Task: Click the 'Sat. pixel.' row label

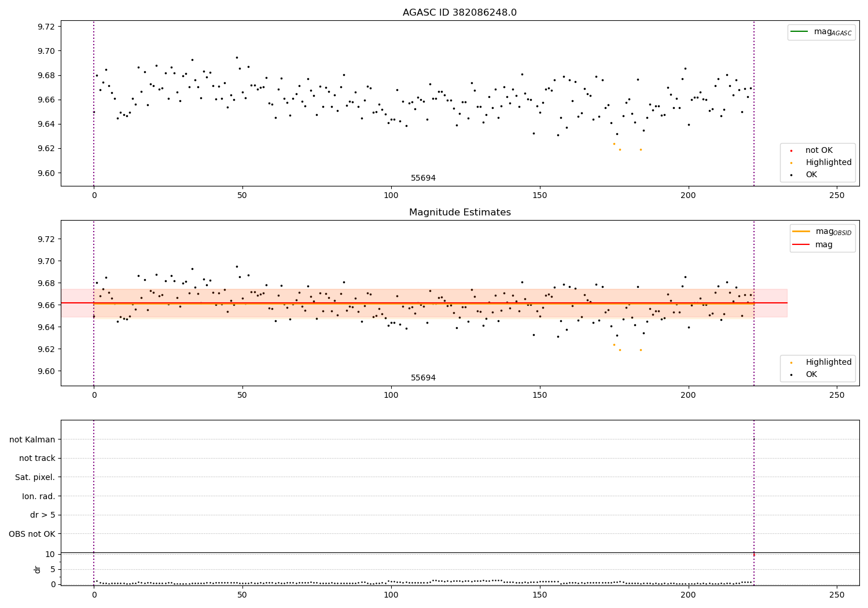Action: coord(35,478)
